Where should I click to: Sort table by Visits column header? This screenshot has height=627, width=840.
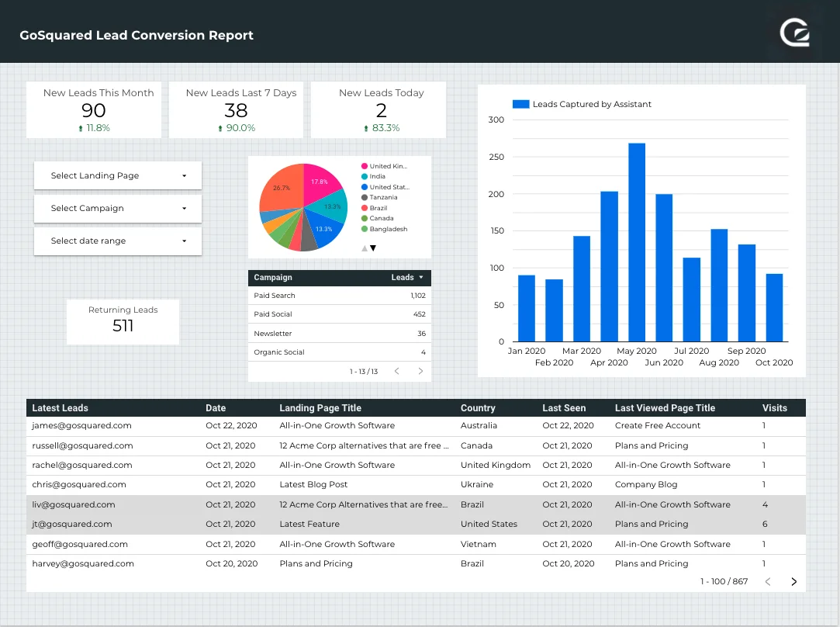(774, 407)
